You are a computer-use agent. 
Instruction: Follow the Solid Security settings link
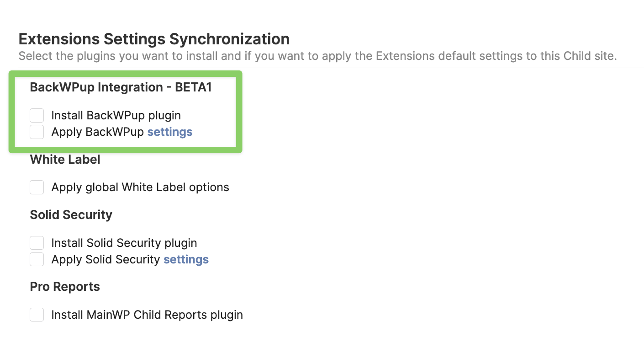point(186,259)
